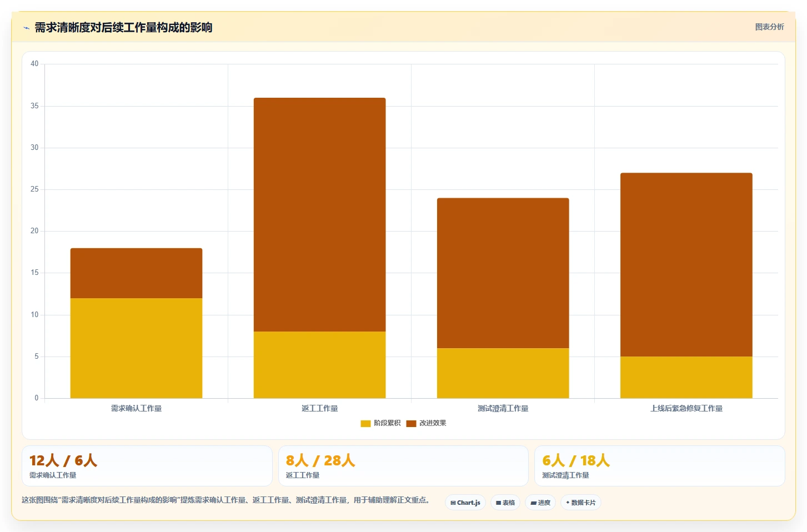The width and height of the screenshot is (807, 532).
Task: Toggle the 阶段累积 legend item
Action: [x=380, y=423]
